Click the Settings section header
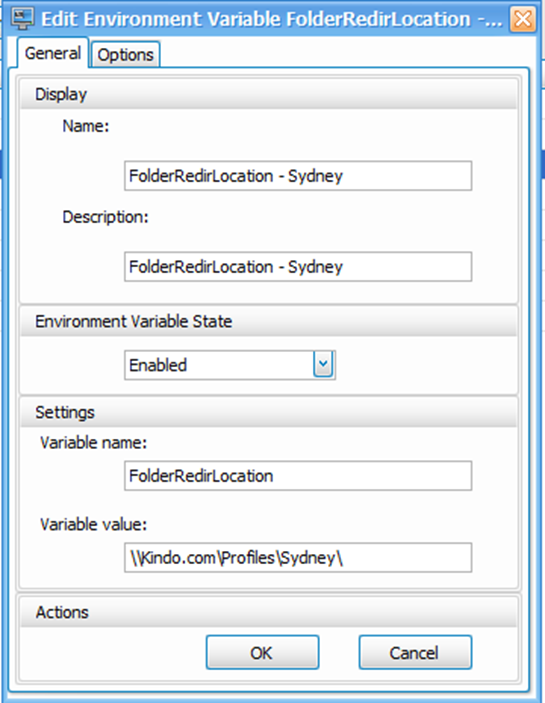Image resolution: width=545 pixels, height=703 pixels. [269, 412]
